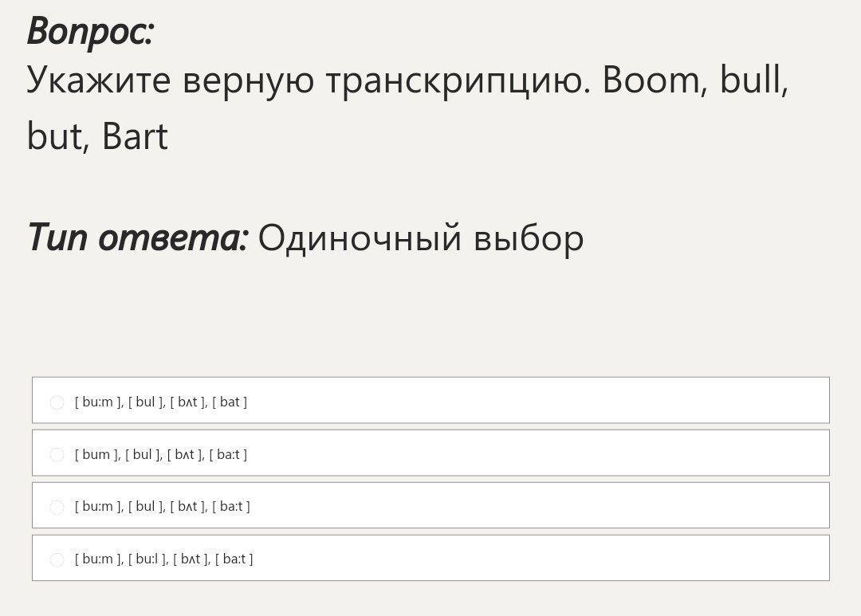Image resolution: width=861 pixels, height=616 pixels.
Task: Click blank space inside last answer box
Action: tap(534, 559)
